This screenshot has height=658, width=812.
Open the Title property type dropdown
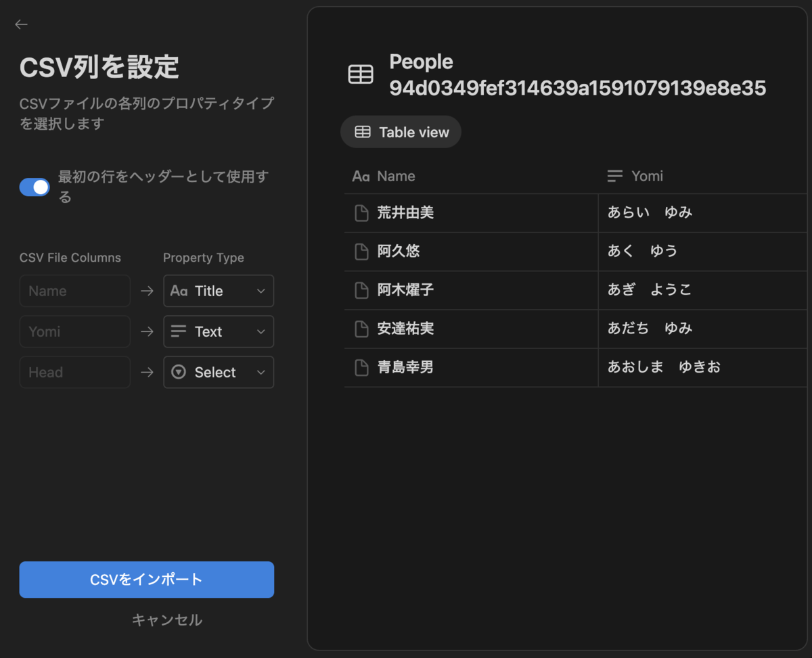(219, 291)
